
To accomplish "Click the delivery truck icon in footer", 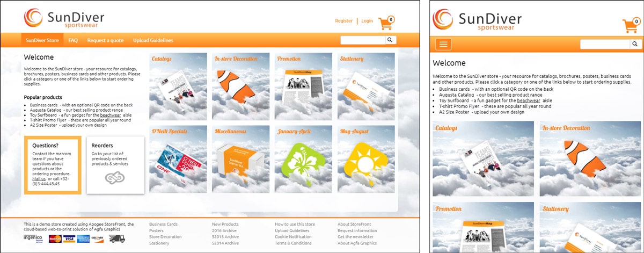I will [x=116, y=238].
